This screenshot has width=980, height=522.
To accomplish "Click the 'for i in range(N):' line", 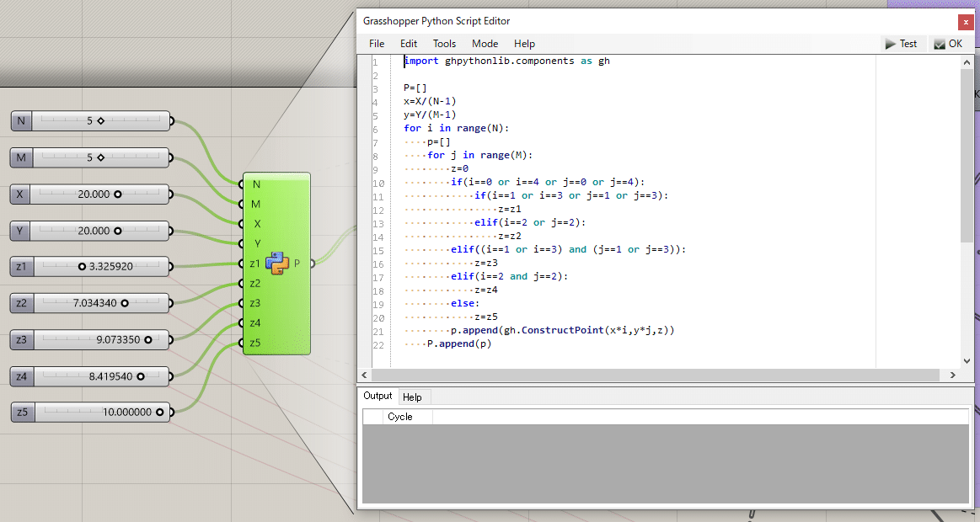I will [456, 128].
